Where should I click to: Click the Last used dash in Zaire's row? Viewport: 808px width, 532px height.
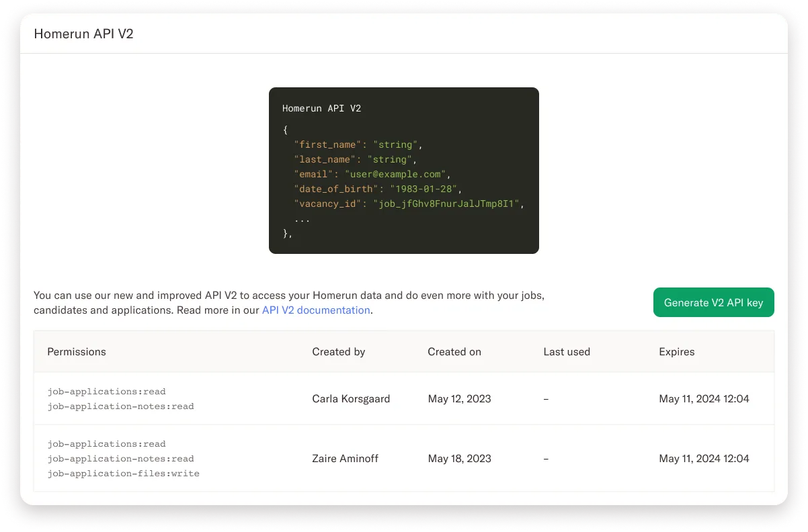pos(546,459)
